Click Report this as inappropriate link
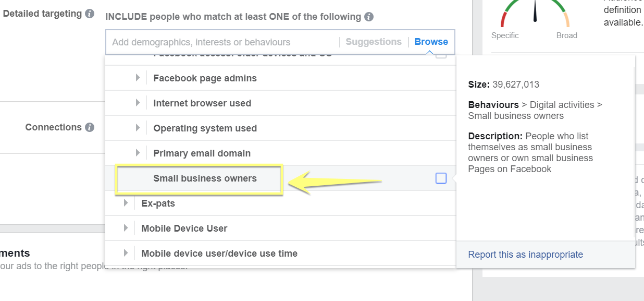This screenshot has height=301, width=644. coord(525,255)
